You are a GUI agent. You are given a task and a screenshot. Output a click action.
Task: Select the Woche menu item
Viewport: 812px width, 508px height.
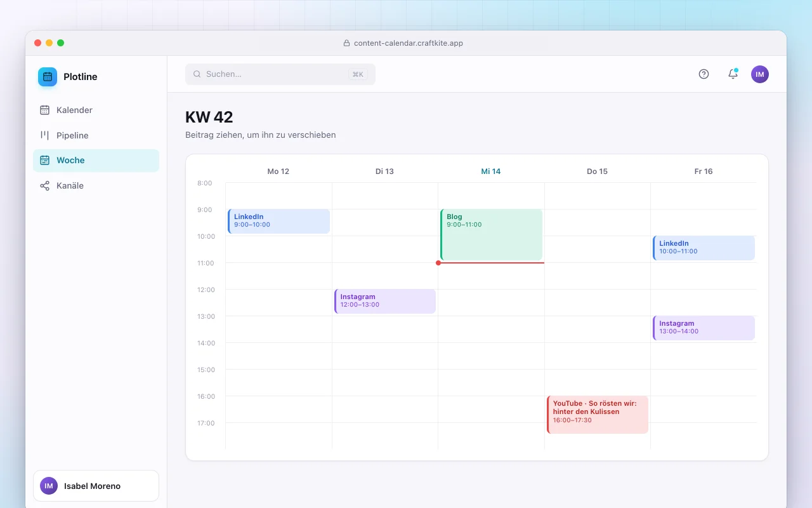(x=96, y=161)
